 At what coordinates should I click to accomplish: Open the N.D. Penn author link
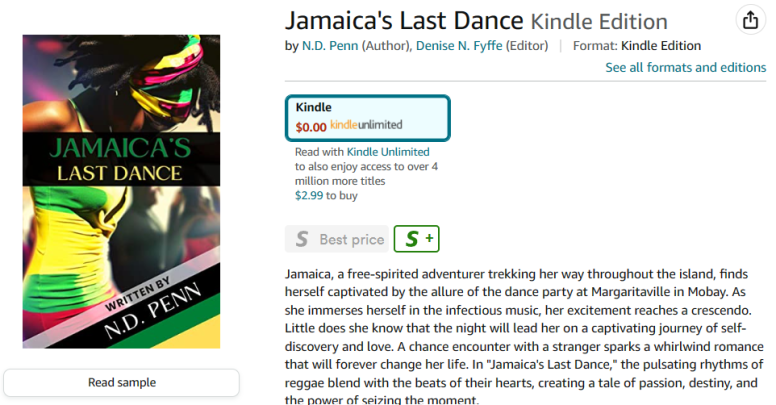(x=329, y=45)
